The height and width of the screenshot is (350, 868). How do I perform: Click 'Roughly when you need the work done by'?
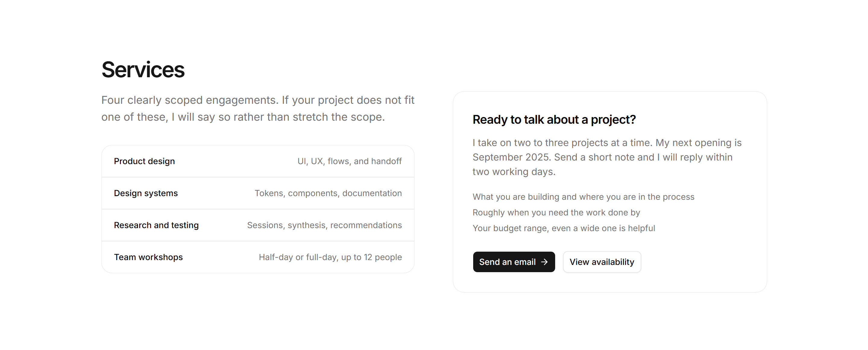556,212
